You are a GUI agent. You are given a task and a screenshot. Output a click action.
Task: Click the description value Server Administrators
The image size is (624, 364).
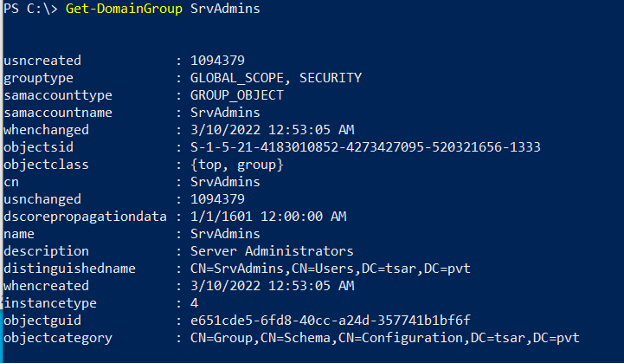point(272,251)
